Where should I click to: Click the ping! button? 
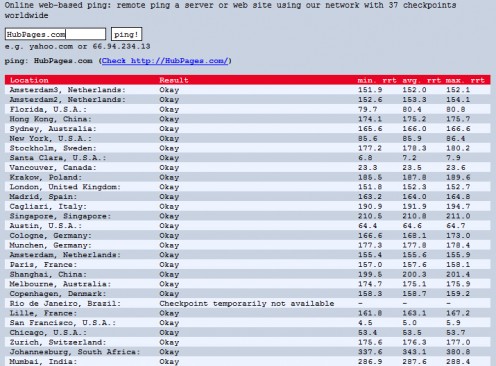click(x=126, y=34)
